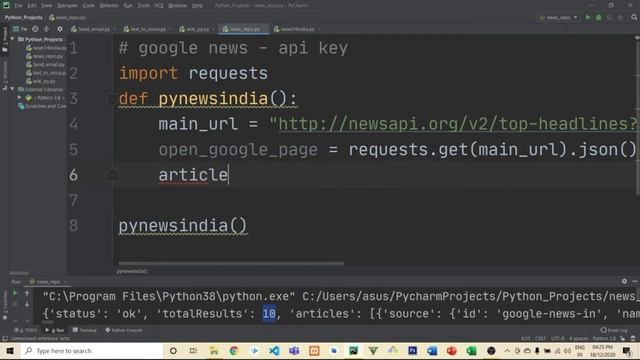Select wiki_py.py in the project tree
640x360 pixels.
coord(41,81)
